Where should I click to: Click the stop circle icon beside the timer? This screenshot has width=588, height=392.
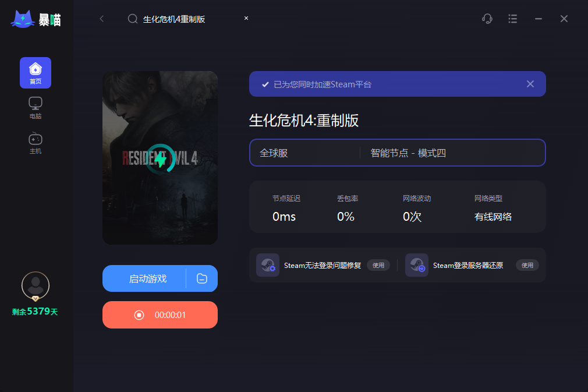click(139, 315)
